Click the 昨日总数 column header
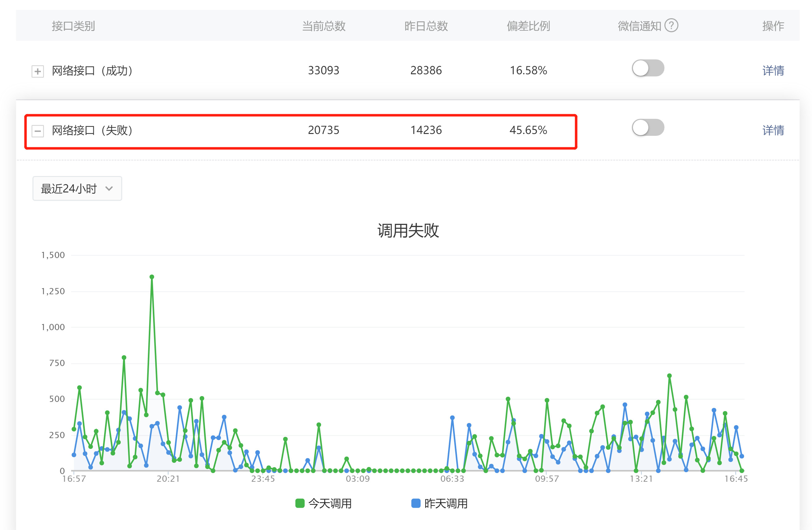Screen dimensions: 812x530 tap(426, 26)
